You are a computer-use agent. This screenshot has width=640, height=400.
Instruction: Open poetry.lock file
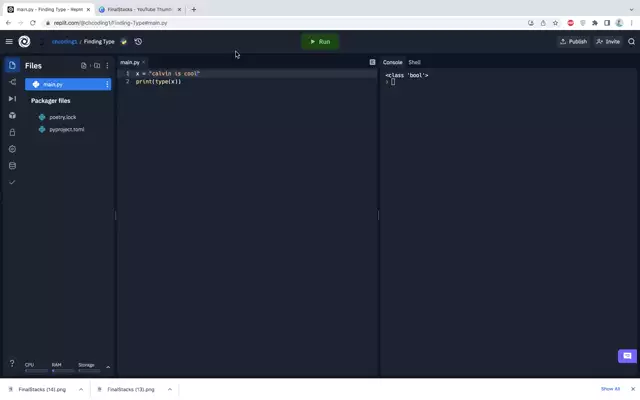[62, 117]
